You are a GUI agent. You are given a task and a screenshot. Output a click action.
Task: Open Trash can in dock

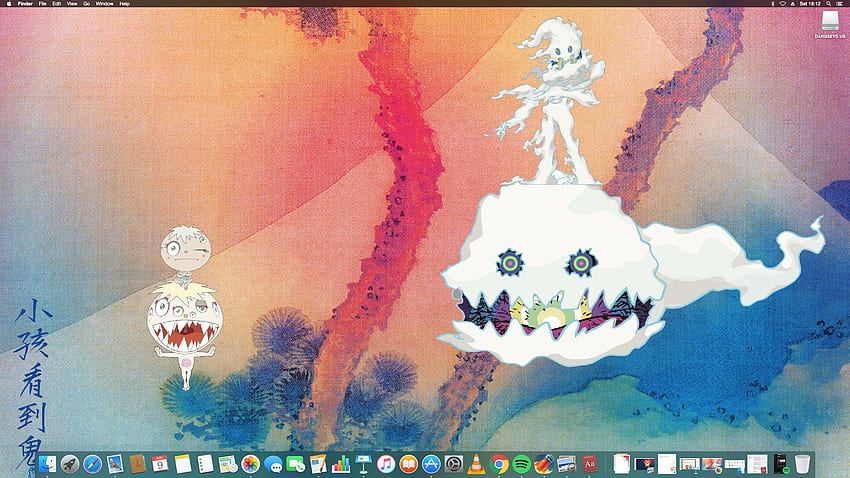tap(802, 464)
